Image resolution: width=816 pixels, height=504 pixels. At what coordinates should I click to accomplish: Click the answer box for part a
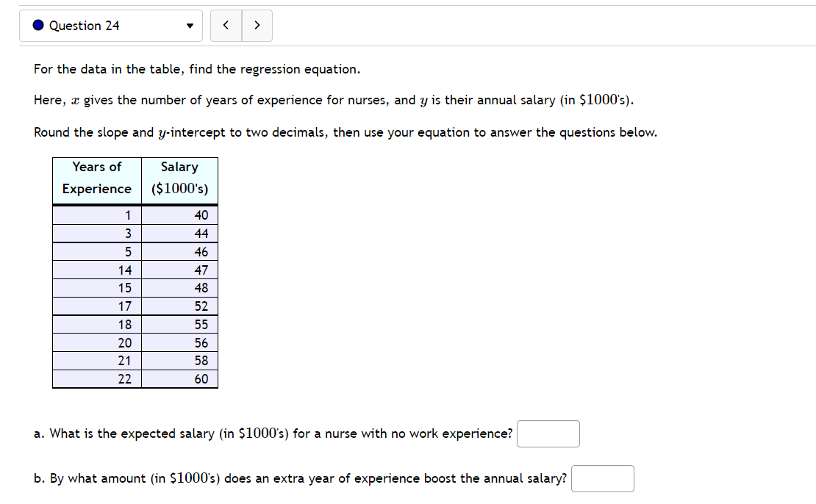(x=548, y=433)
